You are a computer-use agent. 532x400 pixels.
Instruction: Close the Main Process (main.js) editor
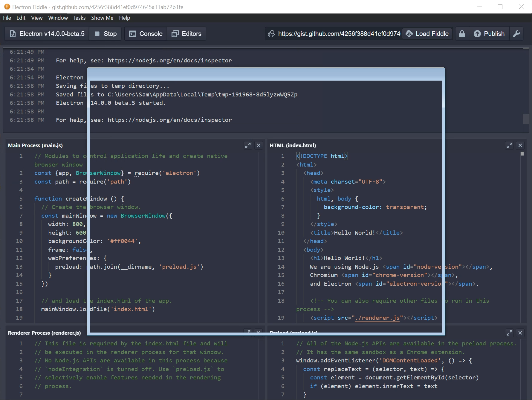click(x=259, y=145)
